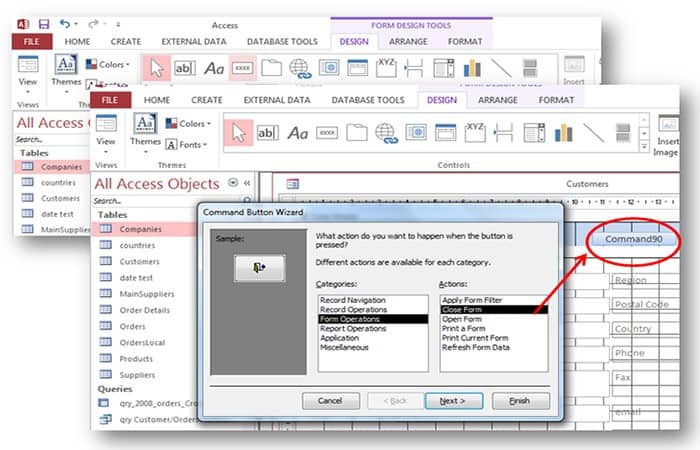
Task: Select Hyperlink control in back window ribbon
Action: (x=300, y=69)
